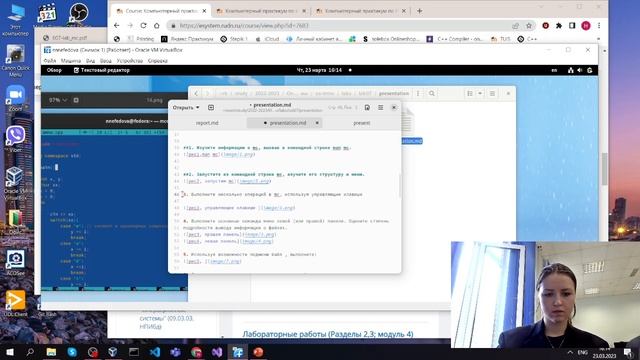Click the file manager forward arrow
The width and height of the screenshot is (640, 360).
tap(207, 93)
